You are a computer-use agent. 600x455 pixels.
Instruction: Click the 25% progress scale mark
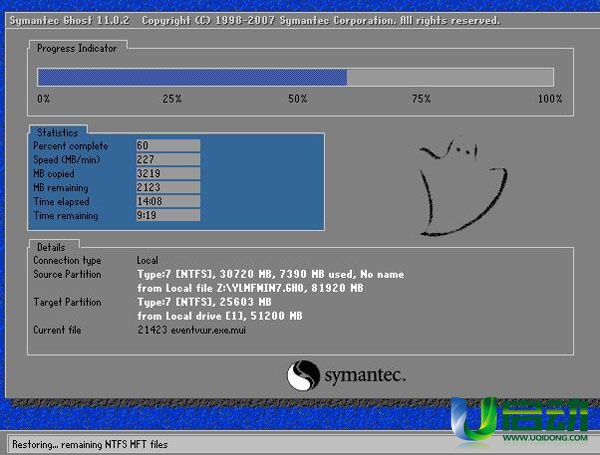point(172,99)
